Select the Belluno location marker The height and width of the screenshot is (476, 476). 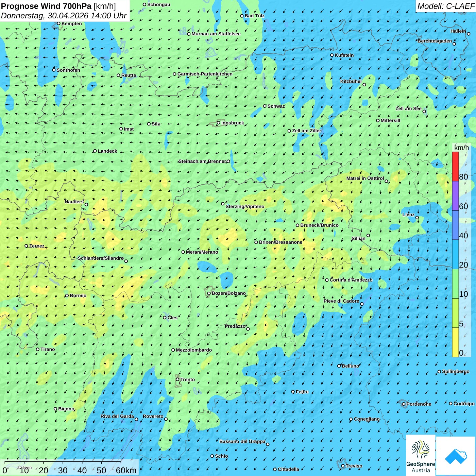click(339, 366)
